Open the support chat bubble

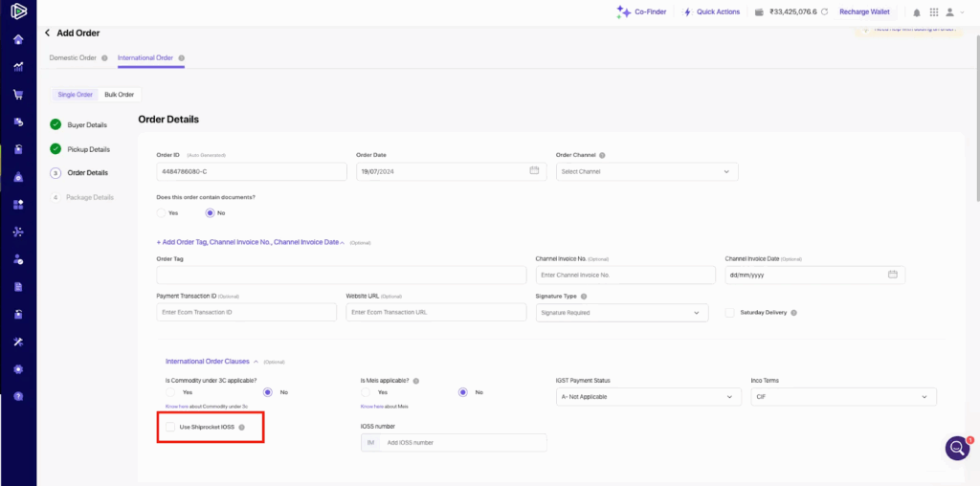[957, 448]
